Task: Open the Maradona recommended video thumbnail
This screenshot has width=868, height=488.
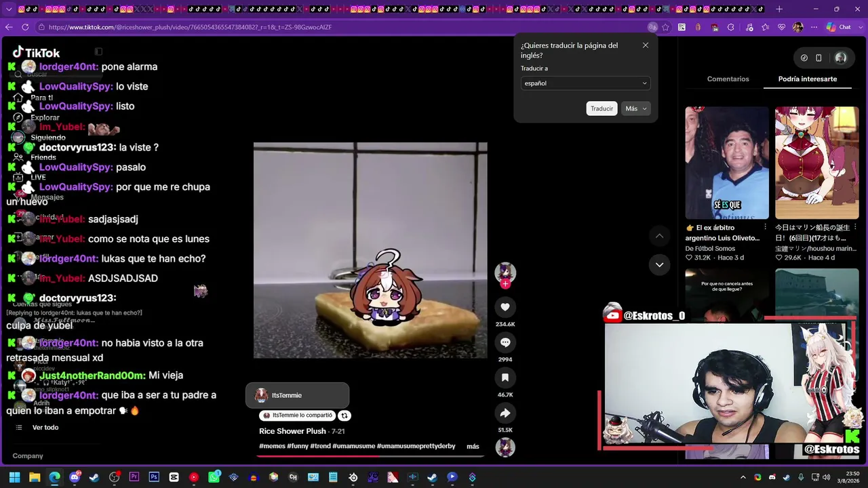Action: (x=727, y=163)
